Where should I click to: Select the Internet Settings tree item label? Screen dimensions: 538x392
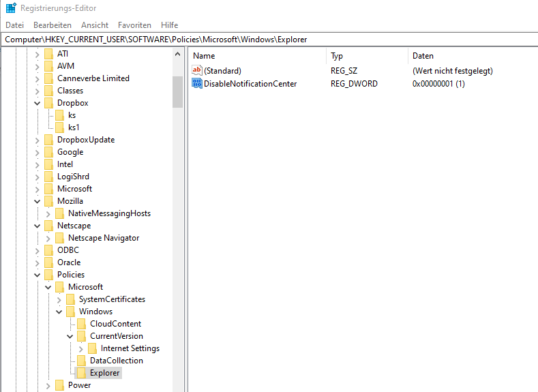pyautogui.click(x=130, y=348)
